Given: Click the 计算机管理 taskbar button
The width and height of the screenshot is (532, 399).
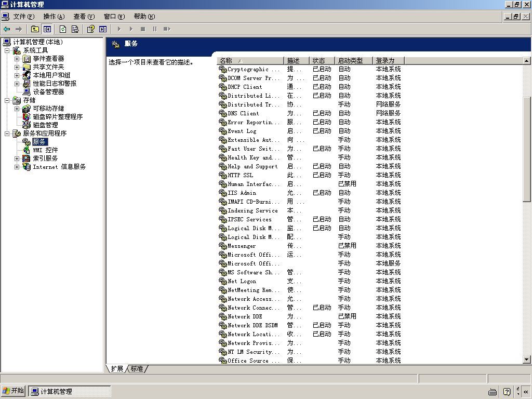Looking at the screenshot, I should [x=70, y=391].
